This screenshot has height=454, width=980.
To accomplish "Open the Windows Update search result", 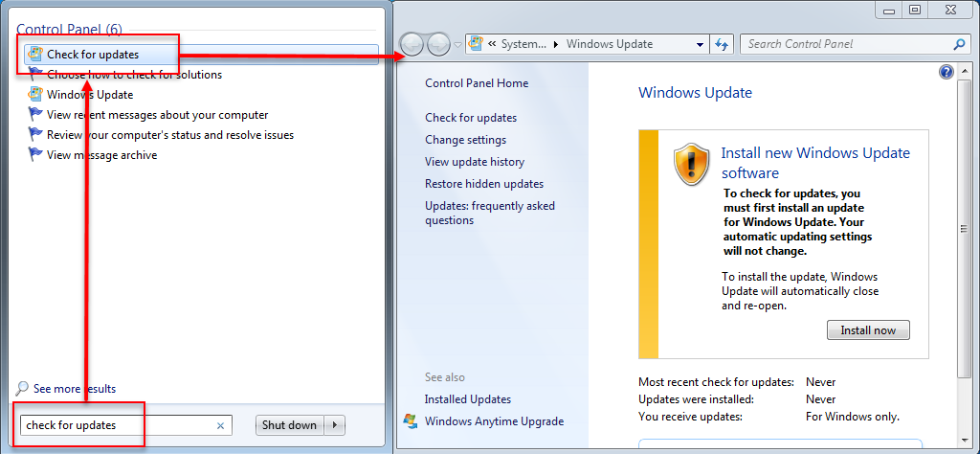I will (90, 95).
